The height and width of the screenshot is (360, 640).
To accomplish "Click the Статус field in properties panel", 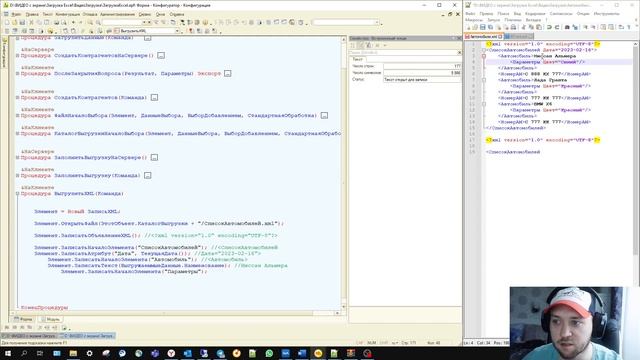I will click(x=422, y=80).
